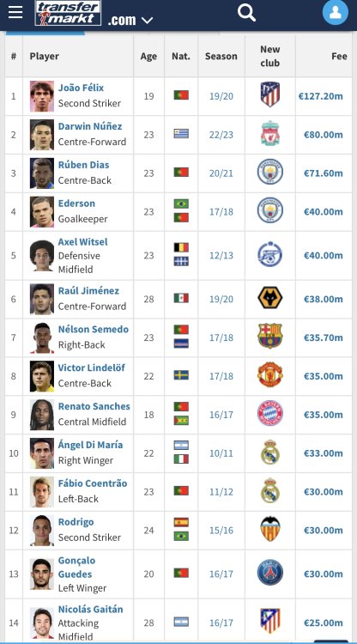Click the Transfermarkt logo
The image size is (357, 644).
(x=68, y=13)
